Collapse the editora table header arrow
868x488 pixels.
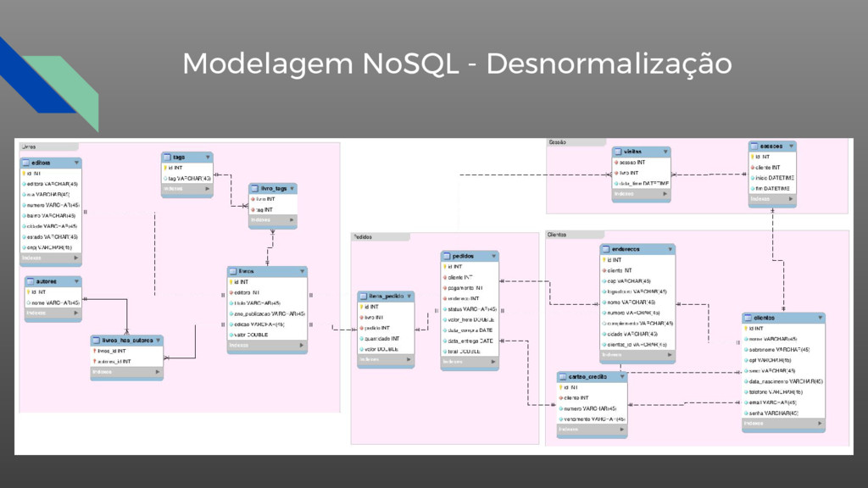coord(76,163)
